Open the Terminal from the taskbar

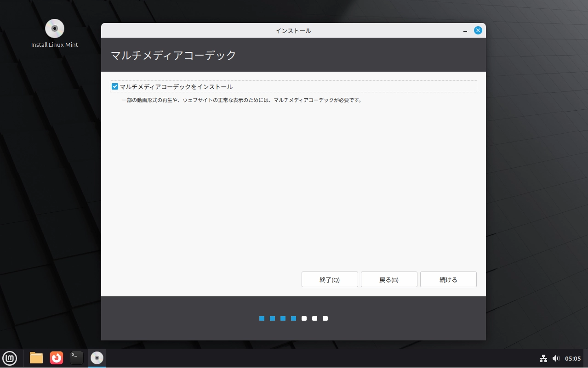coord(77,358)
